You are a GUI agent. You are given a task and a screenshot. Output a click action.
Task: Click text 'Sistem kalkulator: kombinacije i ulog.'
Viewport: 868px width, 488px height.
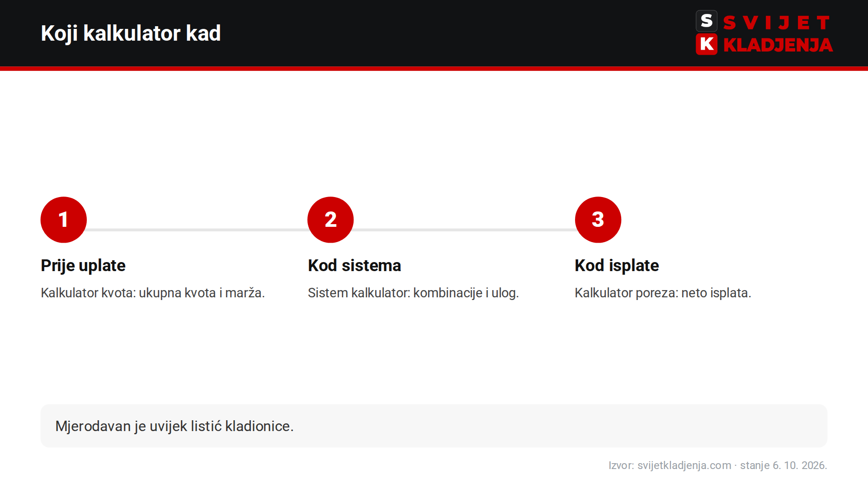[x=413, y=293]
